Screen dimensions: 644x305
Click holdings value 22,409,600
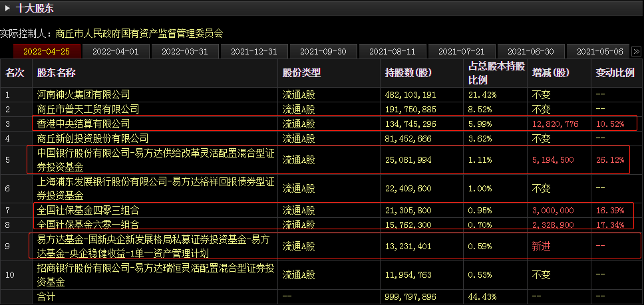pyautogui.click(x=408, y=189)
